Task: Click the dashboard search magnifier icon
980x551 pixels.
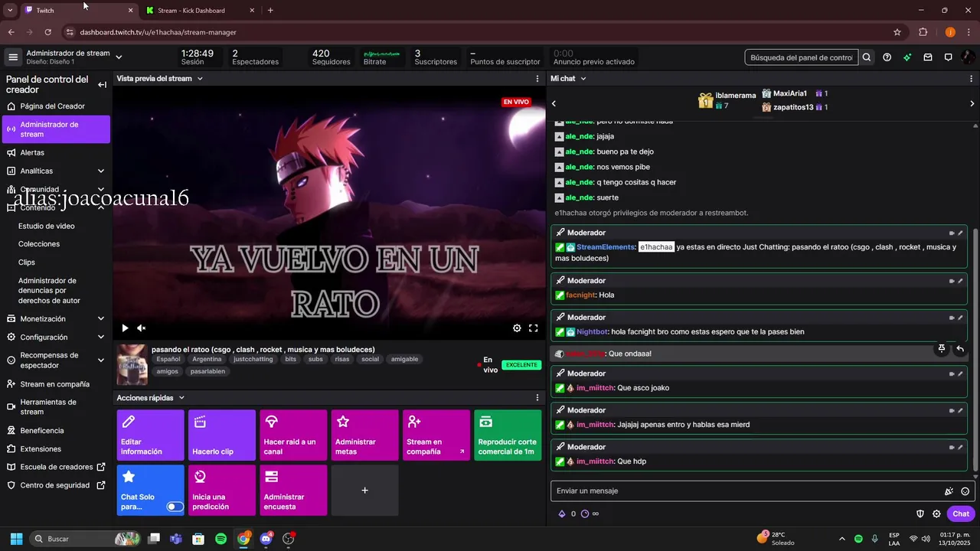Action: 867,57
